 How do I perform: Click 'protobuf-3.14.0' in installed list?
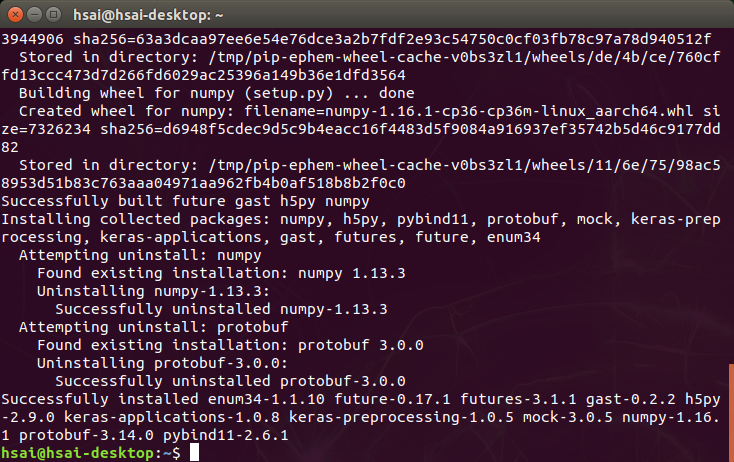pyautogui.click(x=86, y=435)
